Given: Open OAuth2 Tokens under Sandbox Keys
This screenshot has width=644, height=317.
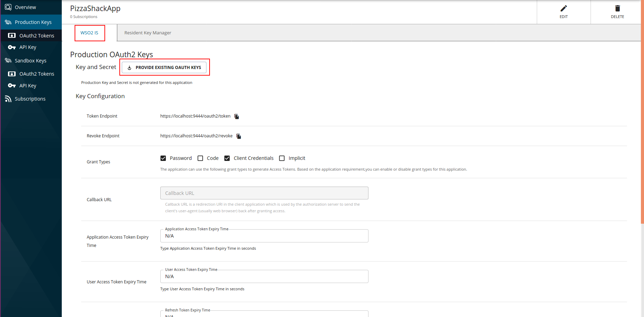Looking at the screenshot, I should point(36,74).
